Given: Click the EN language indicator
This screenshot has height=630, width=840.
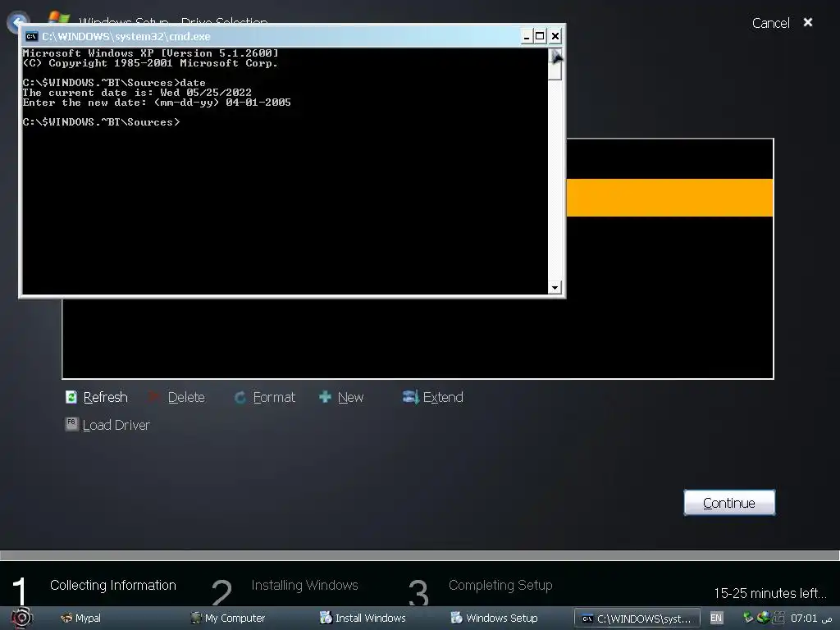Looking at the screenshot, I should [716, 619].
